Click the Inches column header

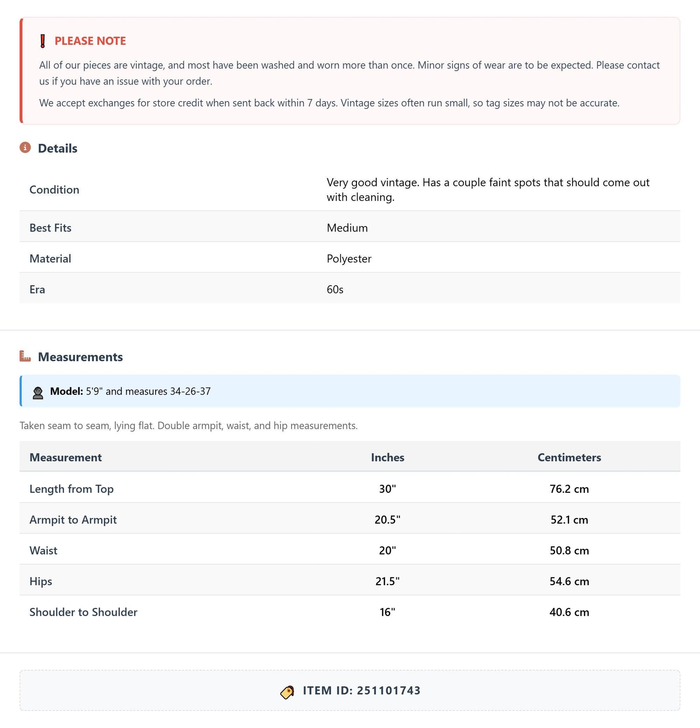click(387, 457)
